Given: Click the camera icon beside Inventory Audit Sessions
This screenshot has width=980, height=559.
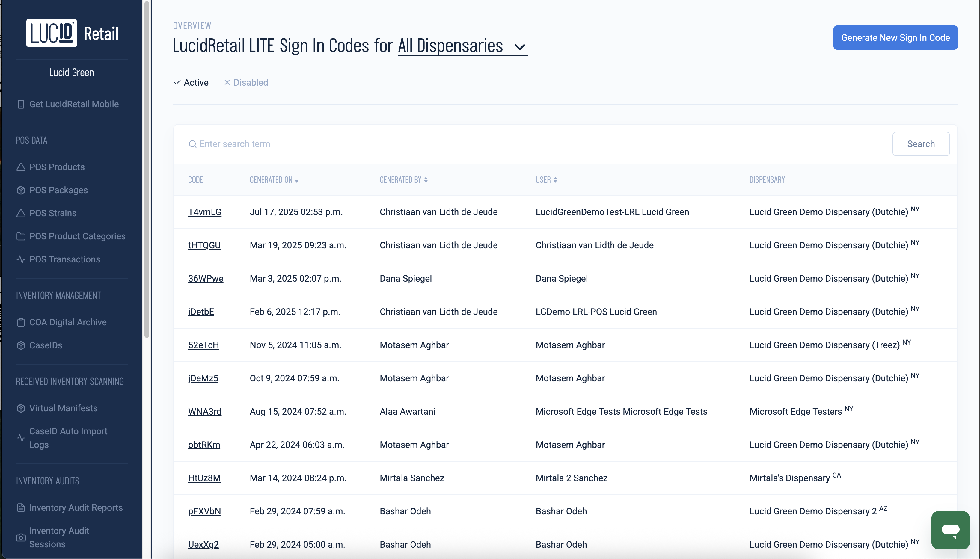Looking at the screenshot, I should [21, 538].
